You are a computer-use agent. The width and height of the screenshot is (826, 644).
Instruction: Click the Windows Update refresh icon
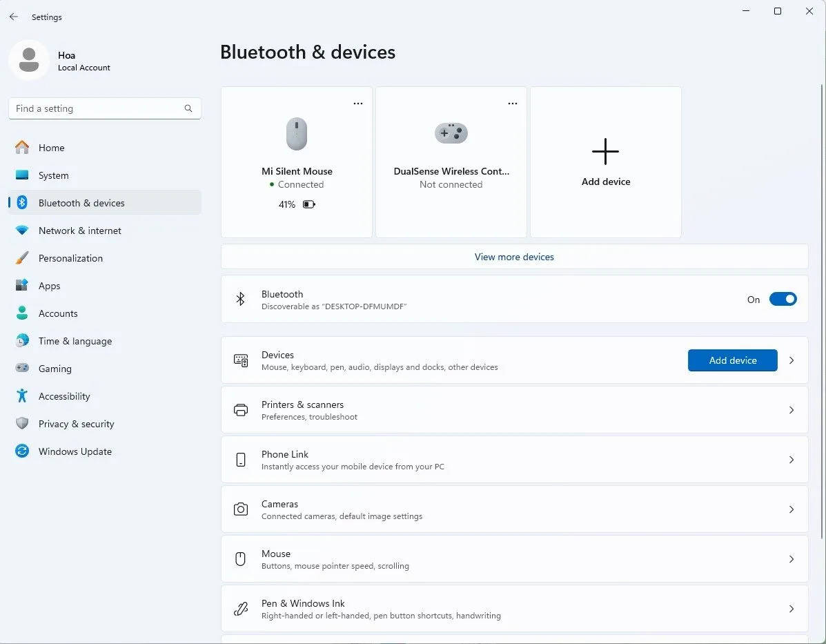point(22,451)
